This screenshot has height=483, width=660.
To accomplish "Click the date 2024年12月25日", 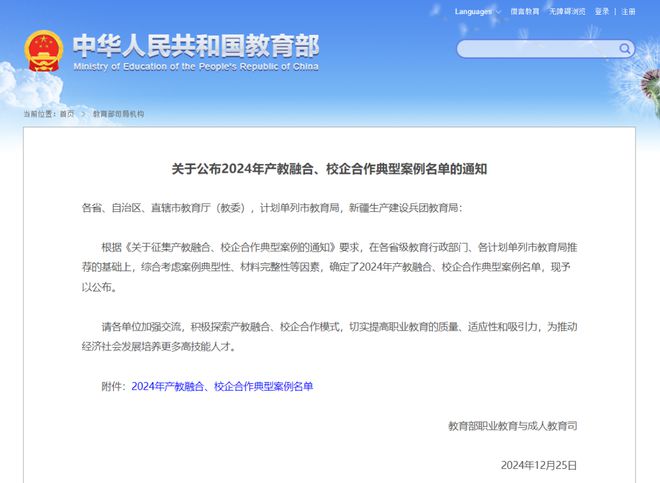I will [538, 465].
